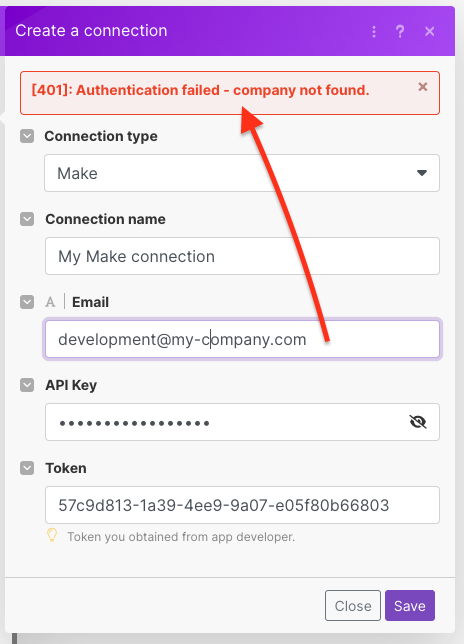464x644 pixels.
Task: Expand dropdown arrow in Connection type field
Action: click(422, 173)
